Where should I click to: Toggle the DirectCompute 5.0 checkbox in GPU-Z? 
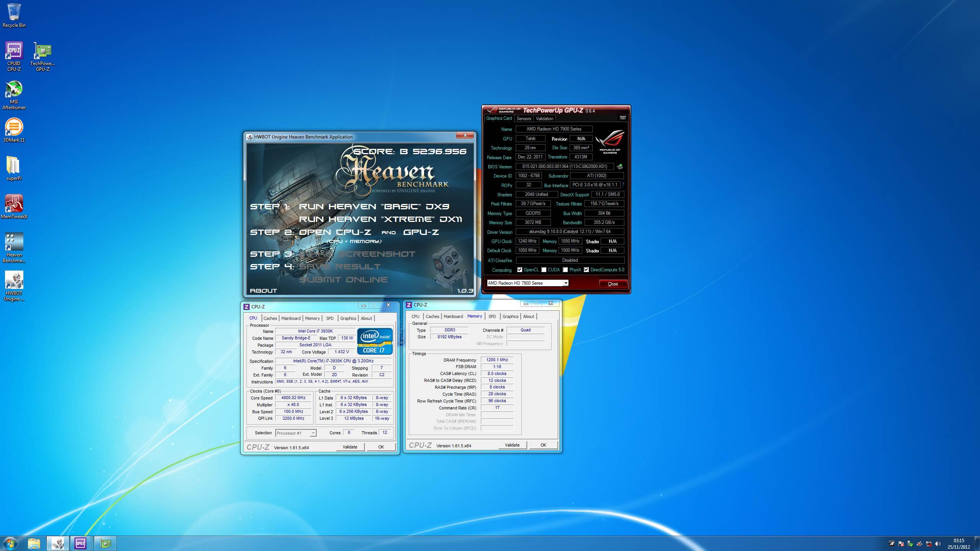click(x=586, y=270)
